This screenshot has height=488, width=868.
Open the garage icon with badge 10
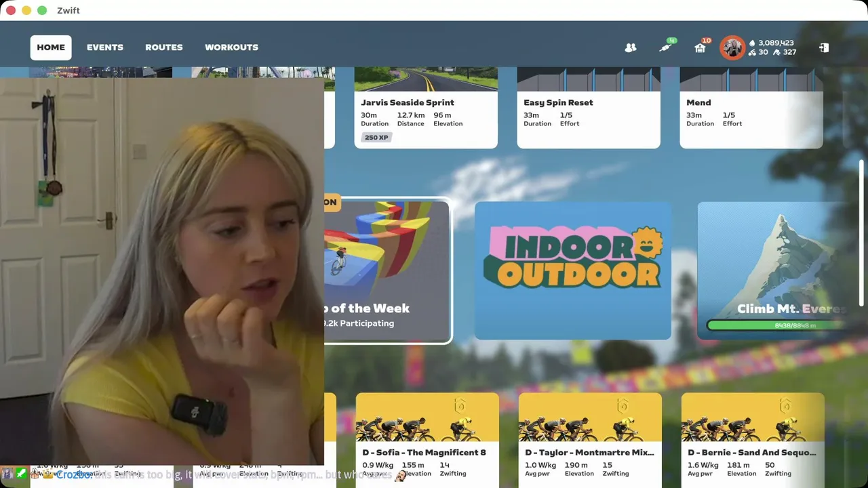pos(701,46)
